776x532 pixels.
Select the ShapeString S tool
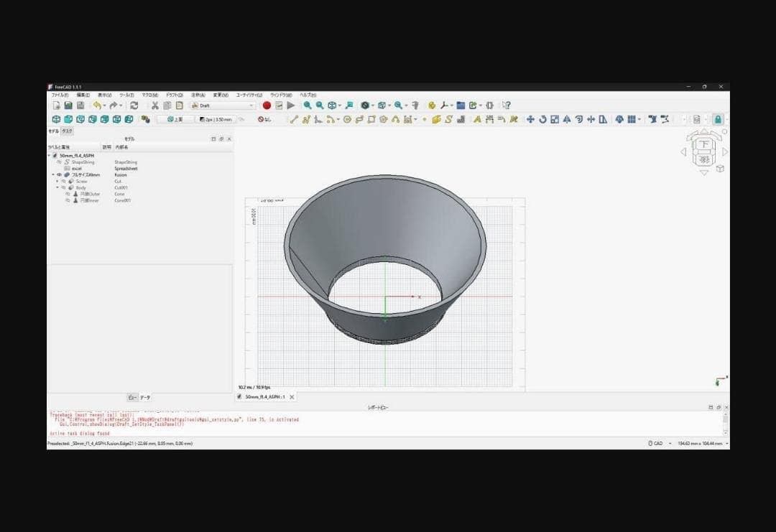point(448,119)
